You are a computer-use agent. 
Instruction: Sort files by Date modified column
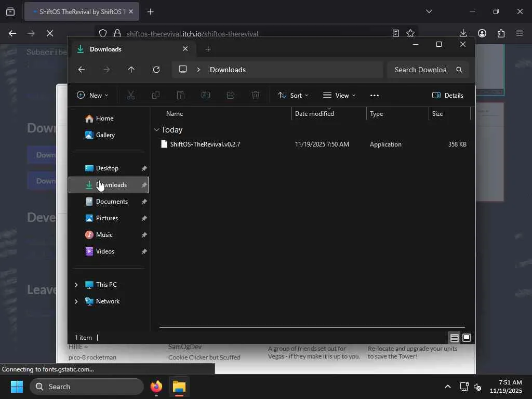click(314, 114)
